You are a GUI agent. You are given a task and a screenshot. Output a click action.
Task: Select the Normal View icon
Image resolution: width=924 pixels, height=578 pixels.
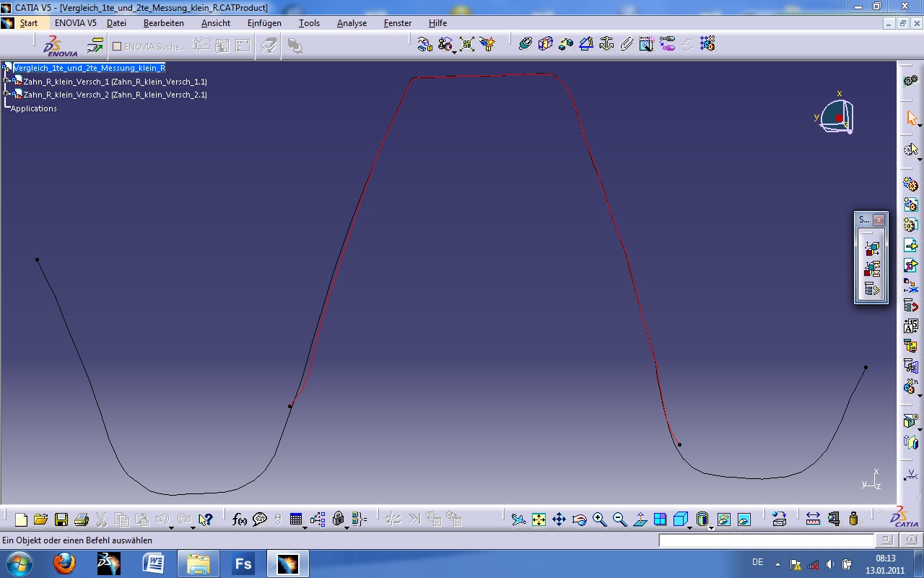tap(640, 519)
